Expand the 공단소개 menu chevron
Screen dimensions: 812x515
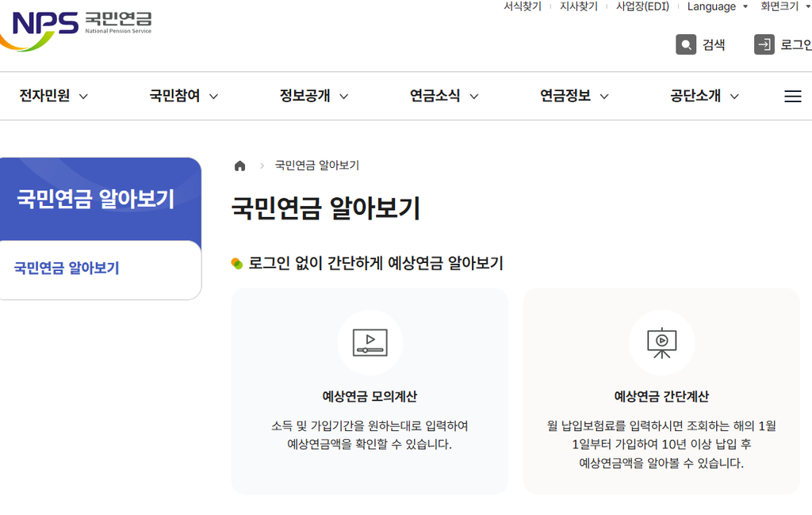734,97
